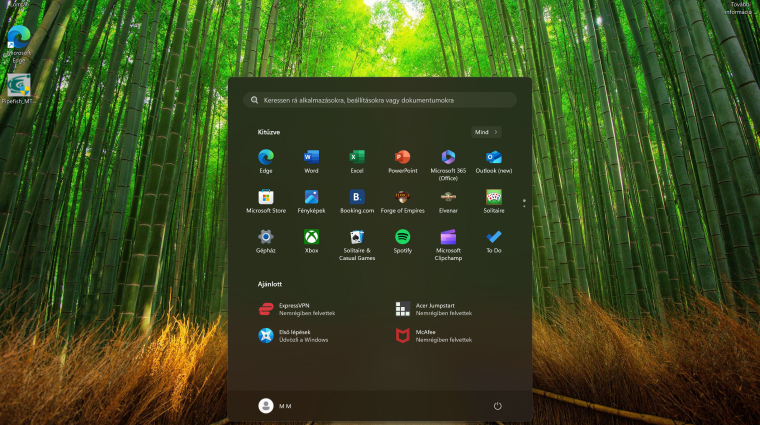The height and width of the screenshot is (425, 760).
Task: Open Solitaire & Casual Games
Action: [357, 245]
